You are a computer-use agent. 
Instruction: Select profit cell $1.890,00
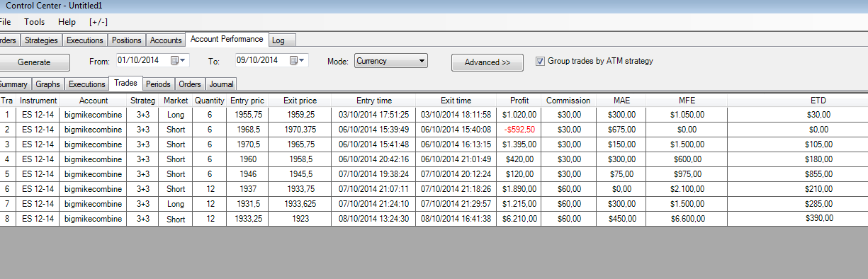pyautogui.click(x=519, y=190)
